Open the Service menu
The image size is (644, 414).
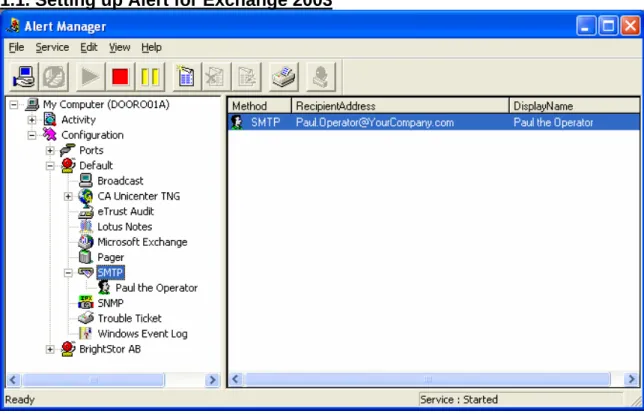click(52, 48)
